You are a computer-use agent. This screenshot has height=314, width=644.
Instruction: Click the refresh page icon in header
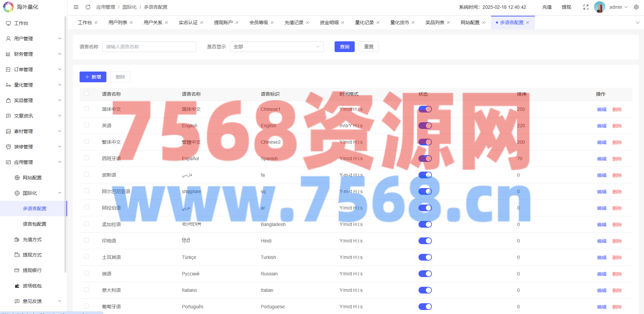tap(88, 7)
